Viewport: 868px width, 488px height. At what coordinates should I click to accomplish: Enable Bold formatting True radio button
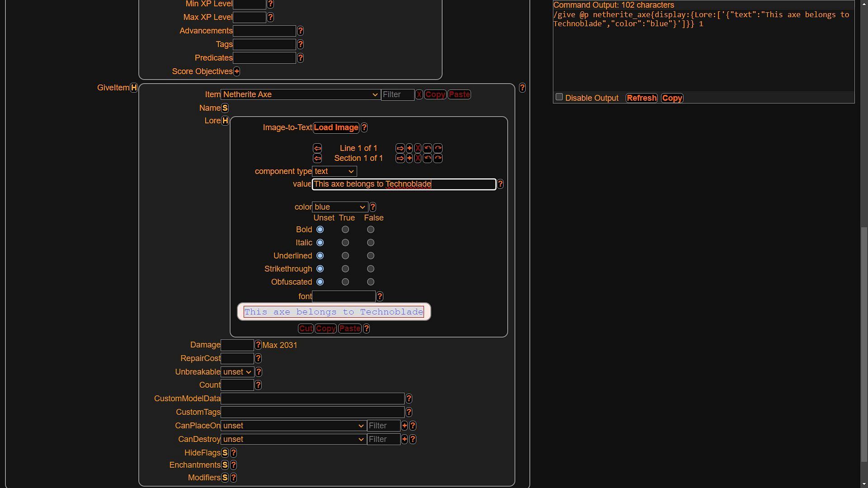pyautogui.click(x=345, y=230)
